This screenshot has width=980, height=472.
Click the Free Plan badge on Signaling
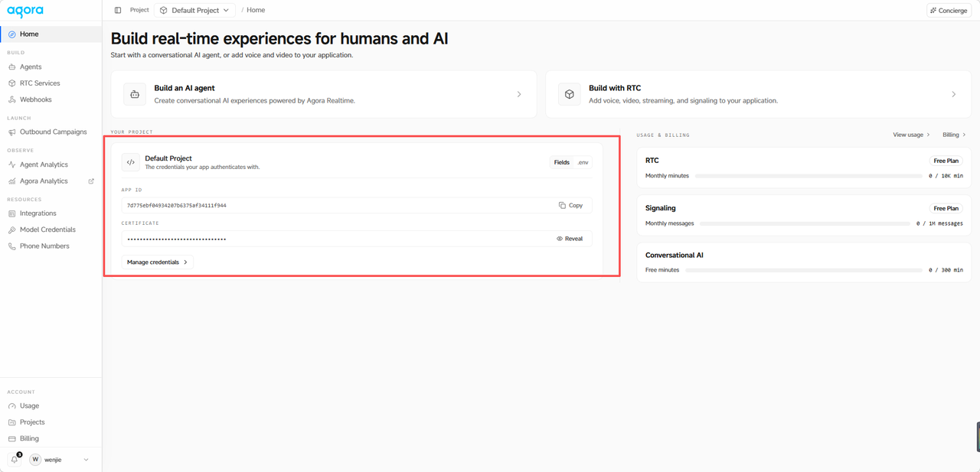click(946, 208)
